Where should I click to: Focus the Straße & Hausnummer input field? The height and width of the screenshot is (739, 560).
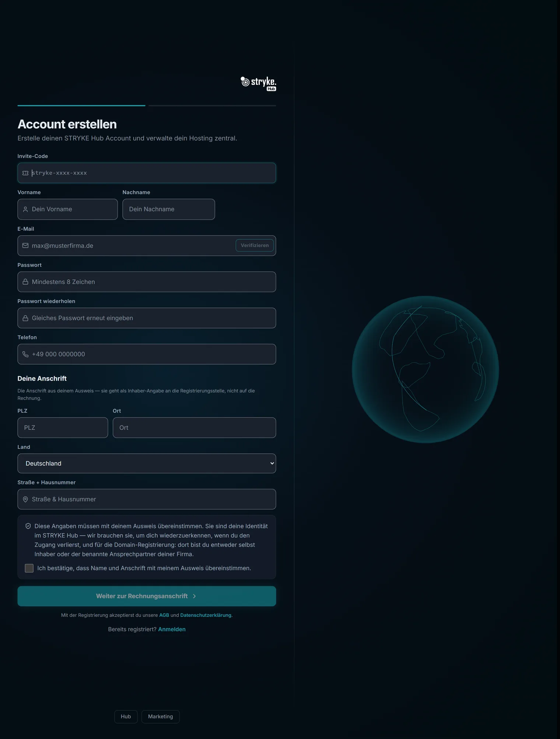click(147, 499)
